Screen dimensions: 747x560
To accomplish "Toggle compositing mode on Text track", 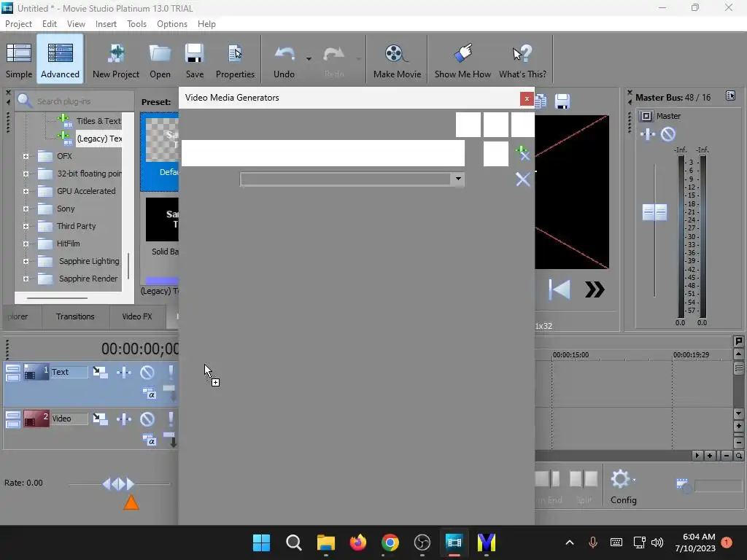I will pos(149,394).
